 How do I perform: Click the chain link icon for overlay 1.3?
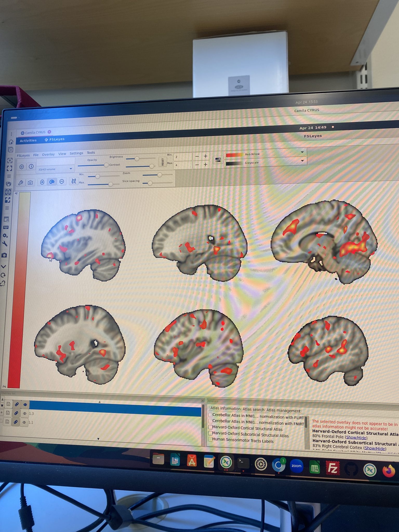16,413
